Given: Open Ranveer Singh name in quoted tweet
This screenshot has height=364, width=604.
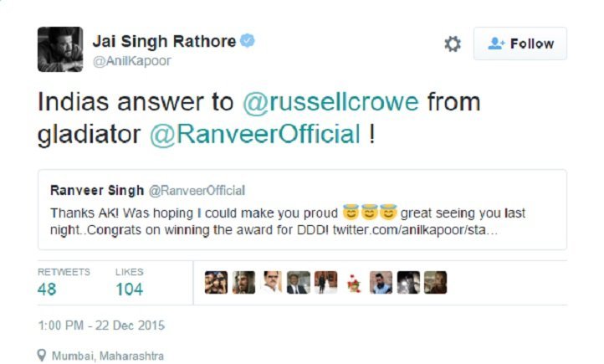Looking at the screenshot, I should tap(97, 190).
